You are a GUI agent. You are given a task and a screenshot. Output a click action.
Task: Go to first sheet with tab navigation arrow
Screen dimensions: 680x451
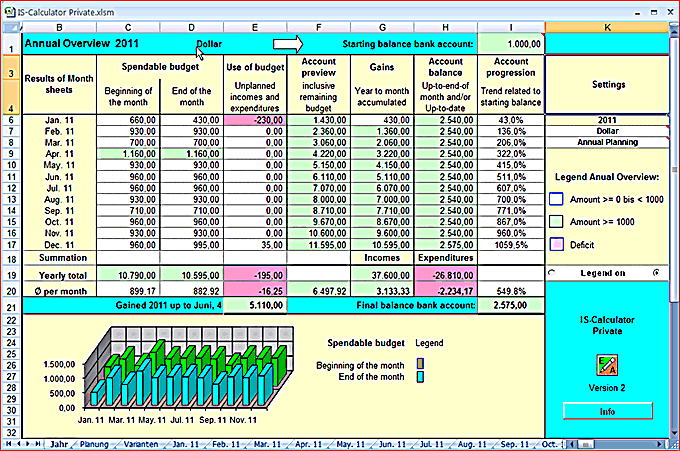[8, 444]
